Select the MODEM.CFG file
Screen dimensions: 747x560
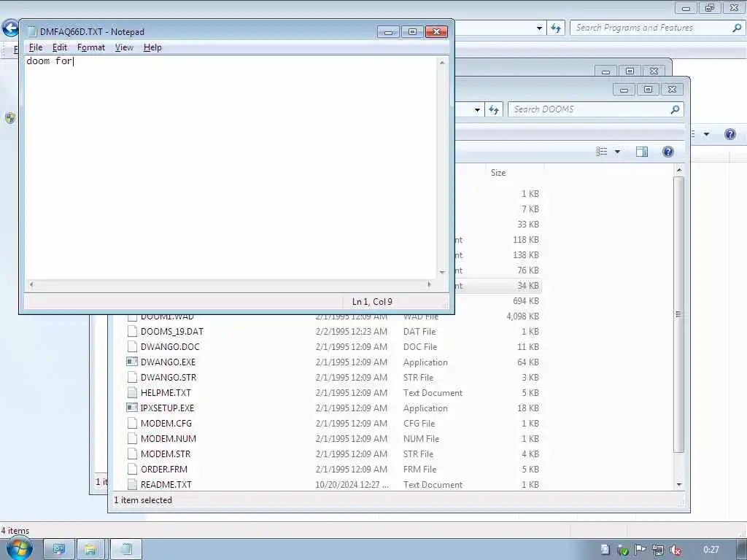(166, 424)
